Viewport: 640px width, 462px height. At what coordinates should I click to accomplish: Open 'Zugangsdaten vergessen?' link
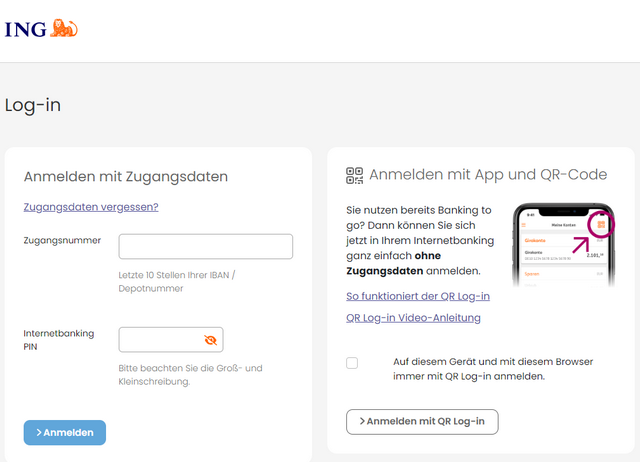point(91,207)
